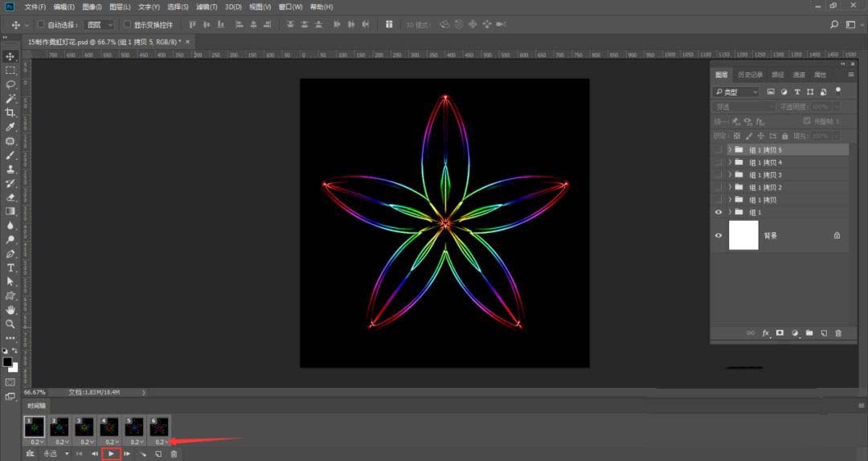Select the Pen tool
The image size is (868, 461).
click(10, 254)
